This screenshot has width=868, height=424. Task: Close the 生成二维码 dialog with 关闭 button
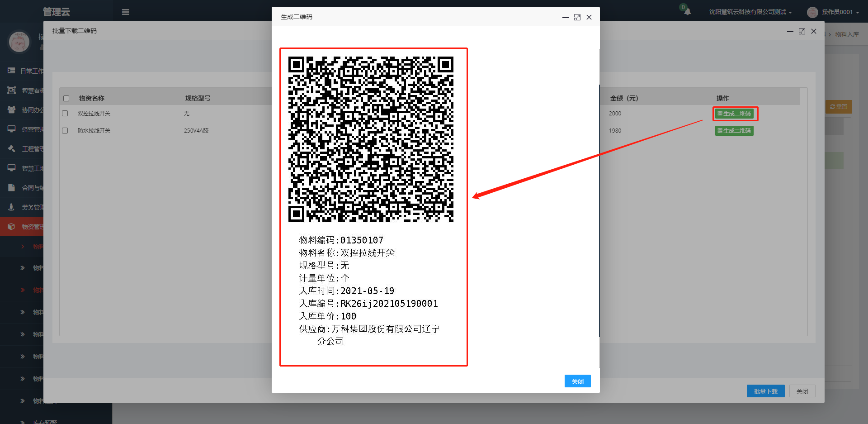click(577, 381)
